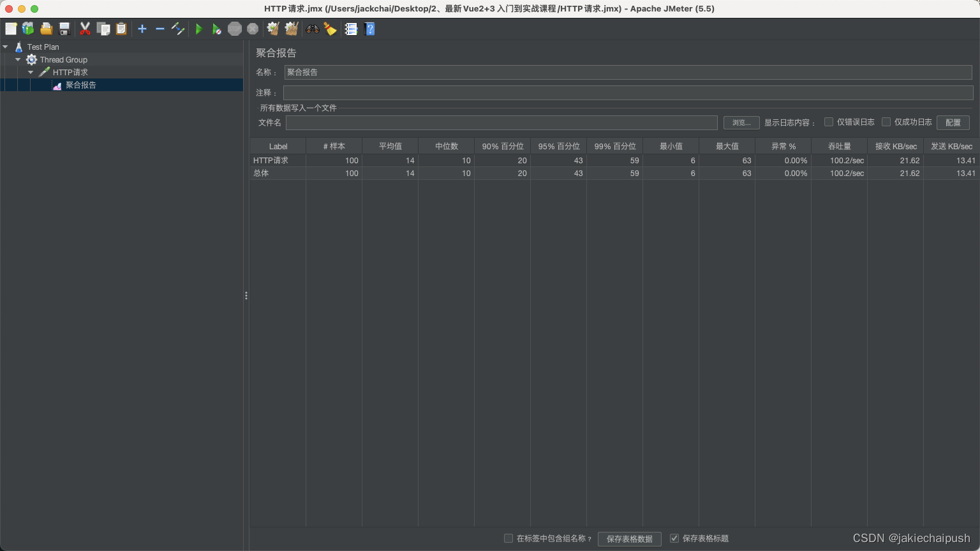Collapse the Thread Group tree arrow
Screen dimensions: 980x551
18,59
